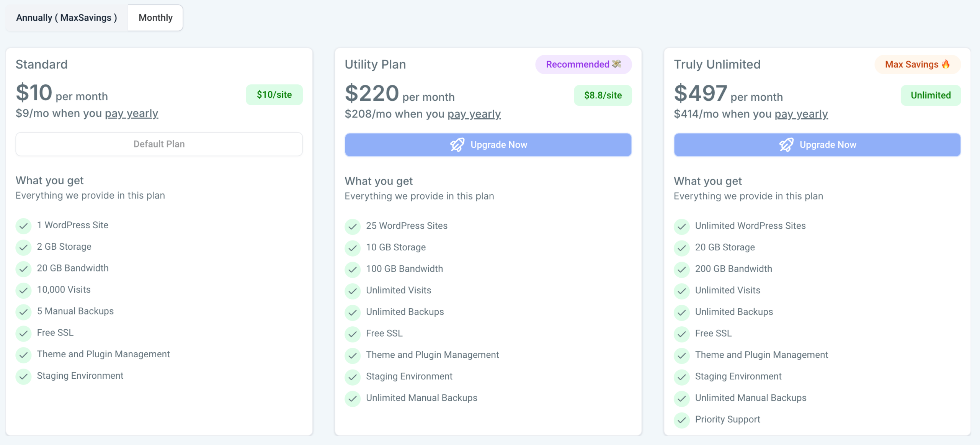Screen dimensions: 980x445
Task: Click the checkmark beside 1 WordPress Site
Action: (23, 226)
